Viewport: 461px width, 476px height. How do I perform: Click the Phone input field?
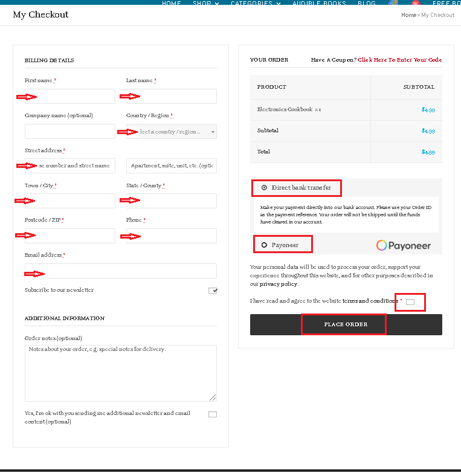(171, 236)
